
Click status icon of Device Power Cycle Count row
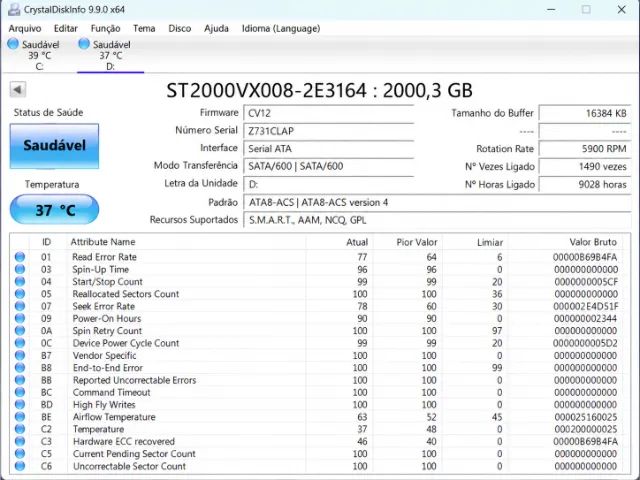tap(20, 343)
